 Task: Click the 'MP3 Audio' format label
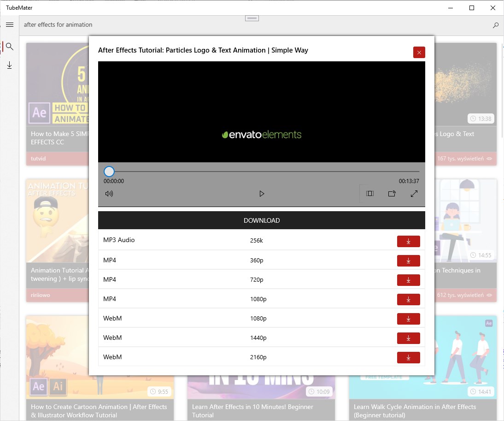(x=119, y=240)
